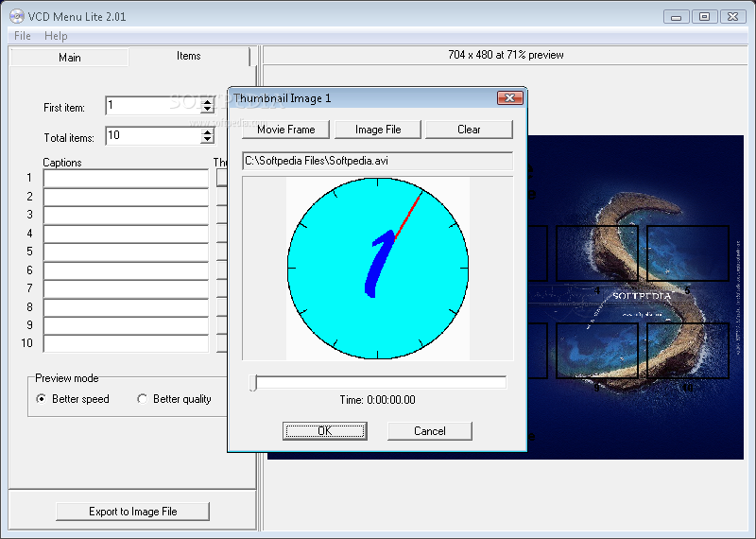Image resolution: width=756 pixels, height=539 pixels.
Task: Select the Better quality preview mode
Action: point(143,399)
